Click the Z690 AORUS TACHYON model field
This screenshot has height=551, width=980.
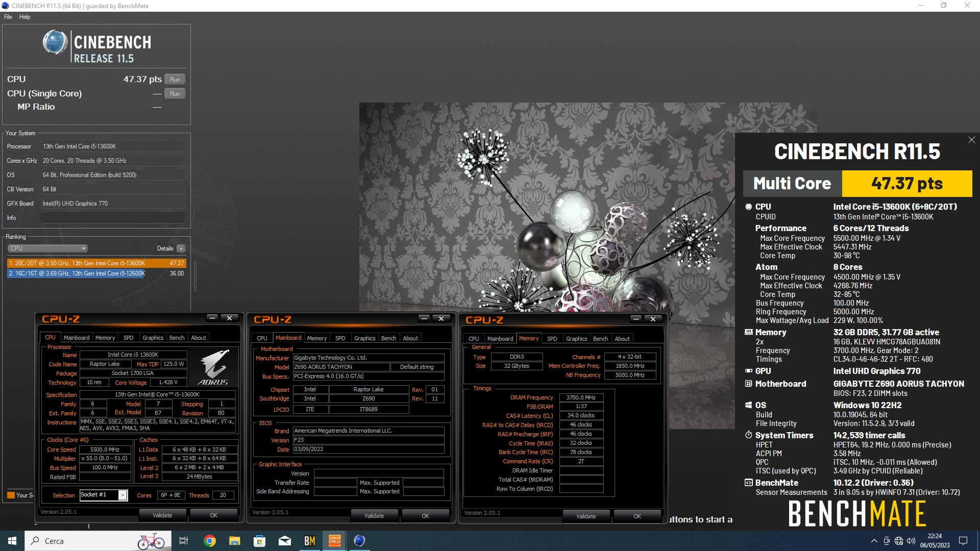click(x=341, y=367)
